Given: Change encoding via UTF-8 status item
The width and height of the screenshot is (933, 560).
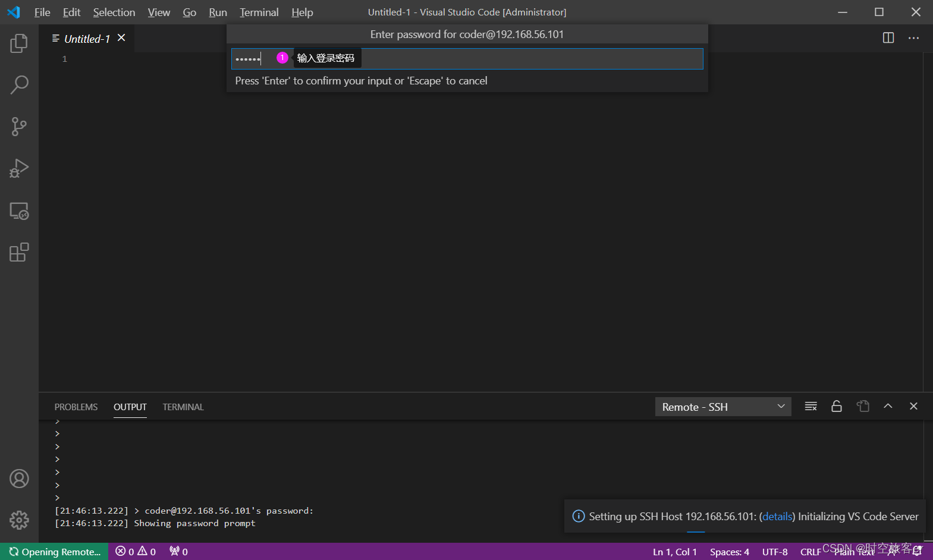Looking at the screenshot, I should (x=775, y=552).
